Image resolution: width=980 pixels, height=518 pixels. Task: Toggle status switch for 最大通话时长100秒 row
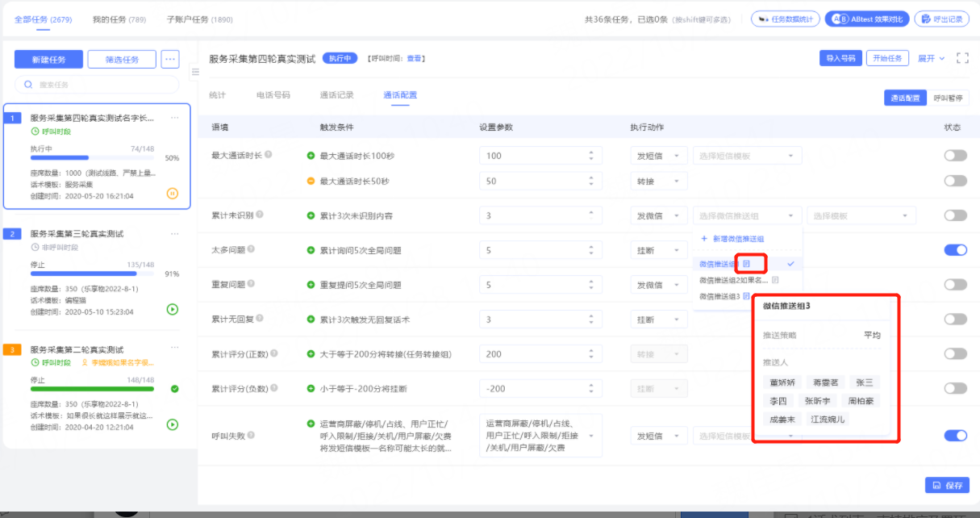pyautogui.click(x=955, y=156)
